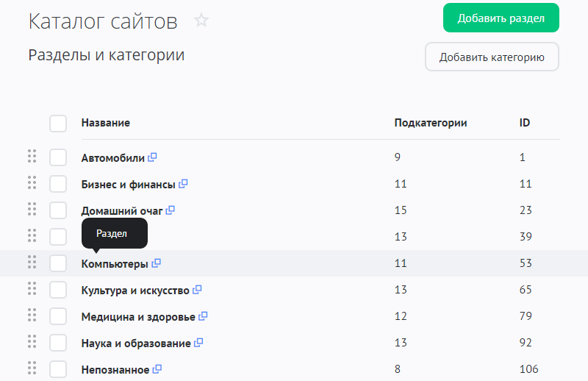Screen dimensions: 588x381
Task: Click the icon next to Культура и искусство
Action: 197,290
